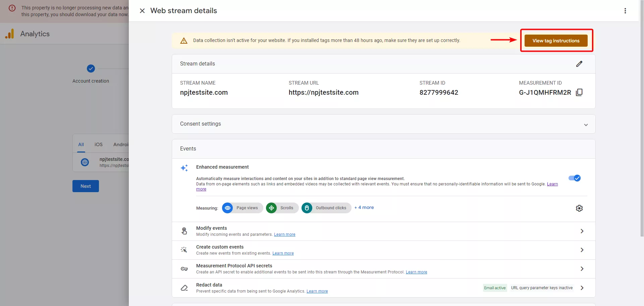Select the All platforms tab

[81, 144]
